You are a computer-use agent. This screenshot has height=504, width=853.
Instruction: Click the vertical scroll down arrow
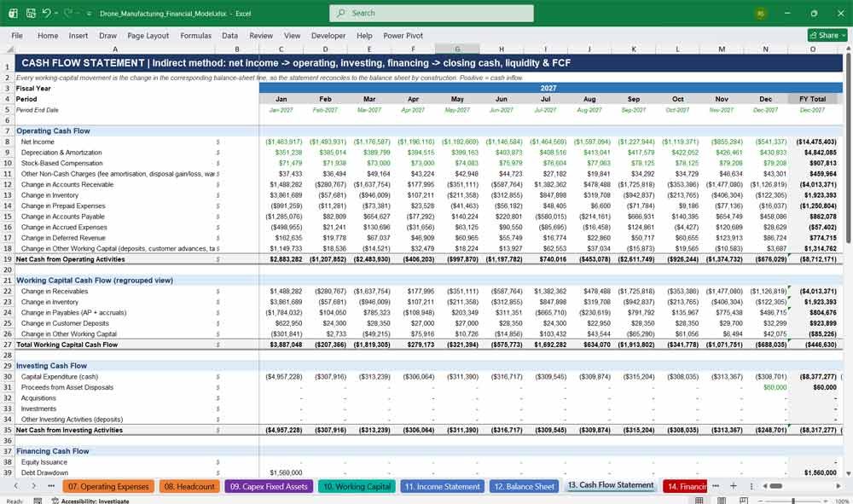(848, 473)
